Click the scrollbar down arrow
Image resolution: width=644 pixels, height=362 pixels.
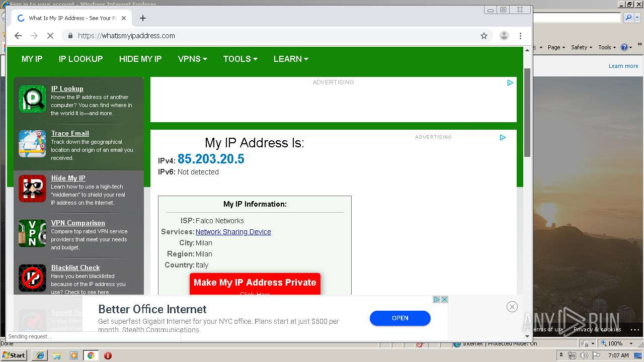tap(527, 336)
